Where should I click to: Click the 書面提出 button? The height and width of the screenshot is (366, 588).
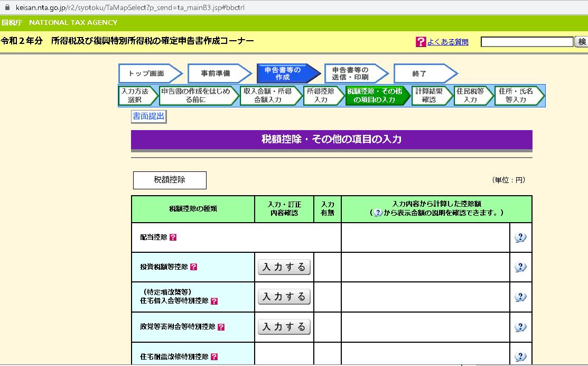point(148,116)
